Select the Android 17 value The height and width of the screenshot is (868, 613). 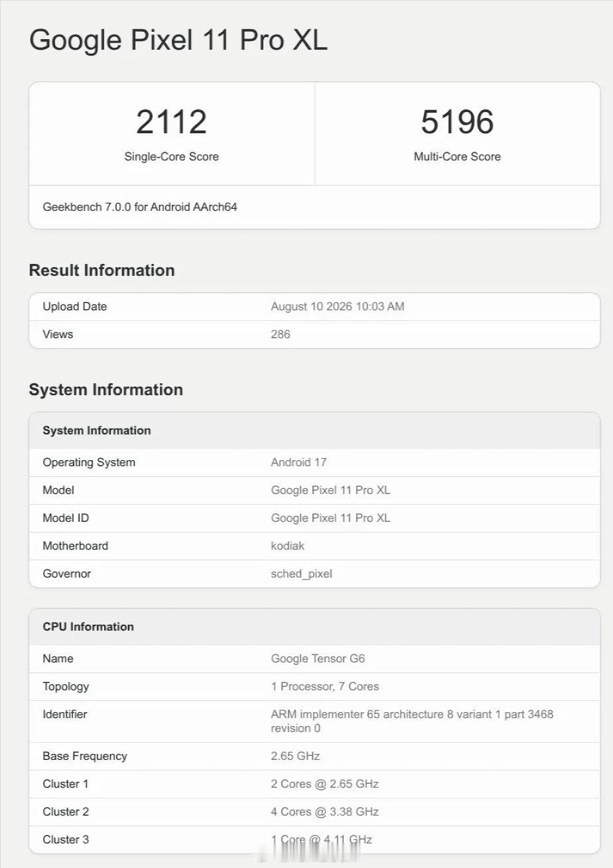tap(299, 462)
